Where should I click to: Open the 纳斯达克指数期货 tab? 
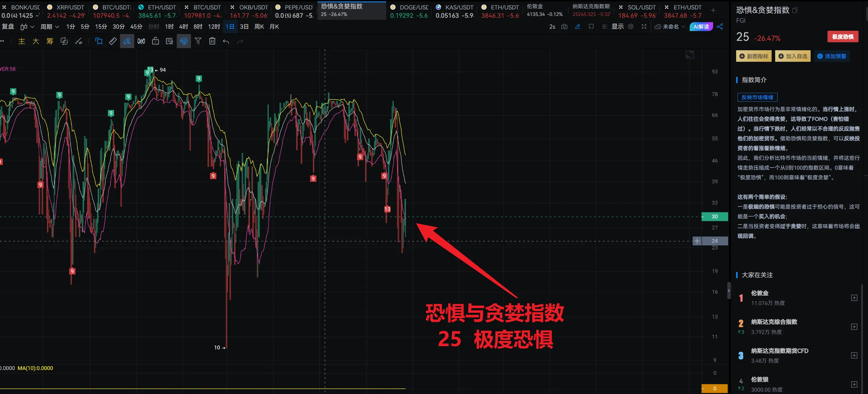point(591,10)
